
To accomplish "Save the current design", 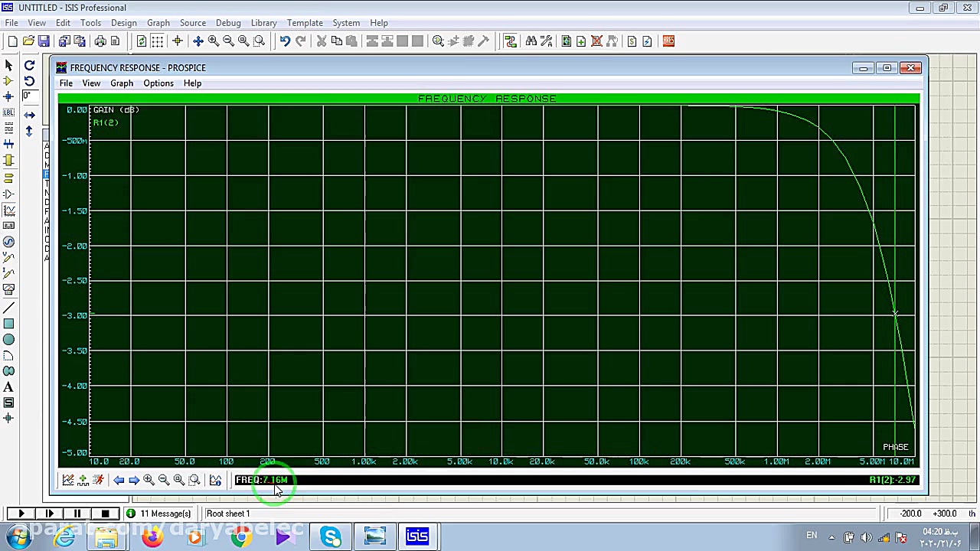I will pos(44,41).
